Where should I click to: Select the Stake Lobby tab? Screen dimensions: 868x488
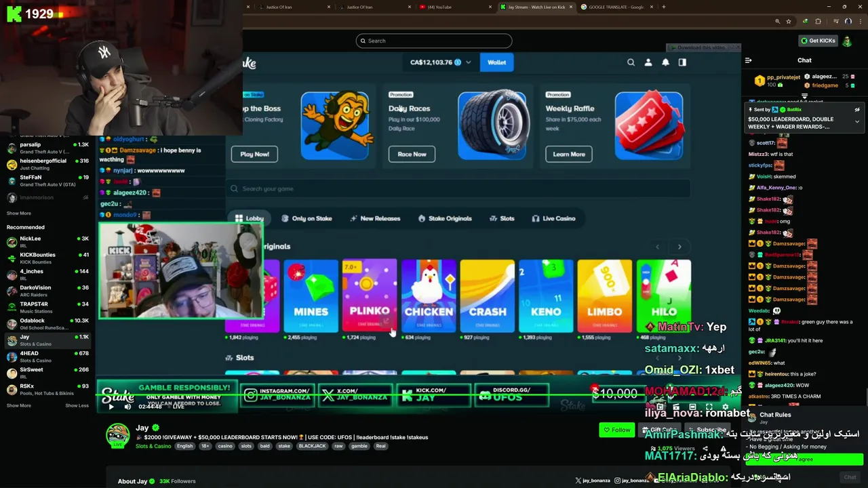pos(249,218)
